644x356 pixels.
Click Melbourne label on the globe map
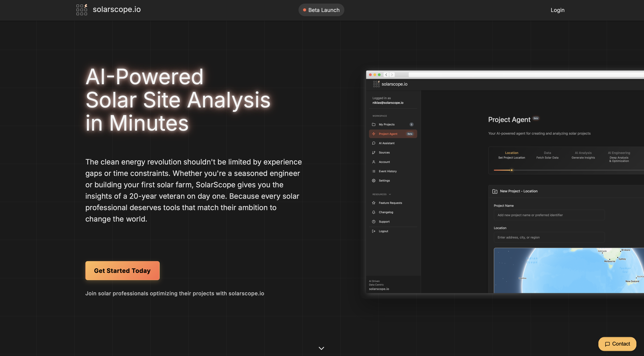point(609,261)
